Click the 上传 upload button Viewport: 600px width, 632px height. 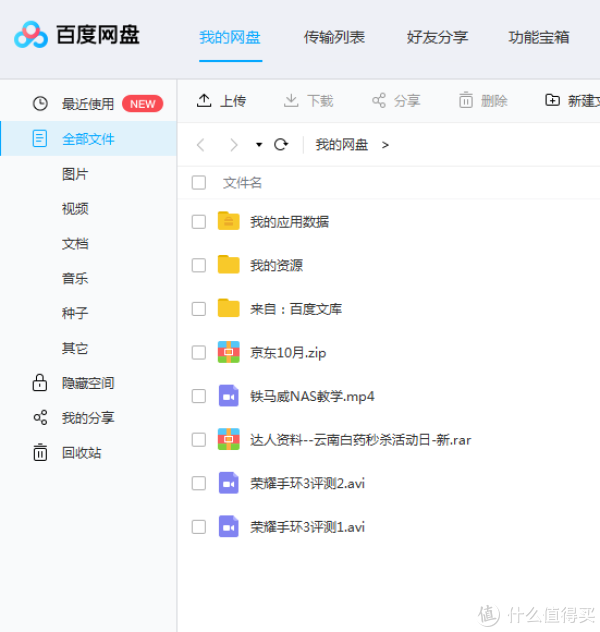point(221,101)
